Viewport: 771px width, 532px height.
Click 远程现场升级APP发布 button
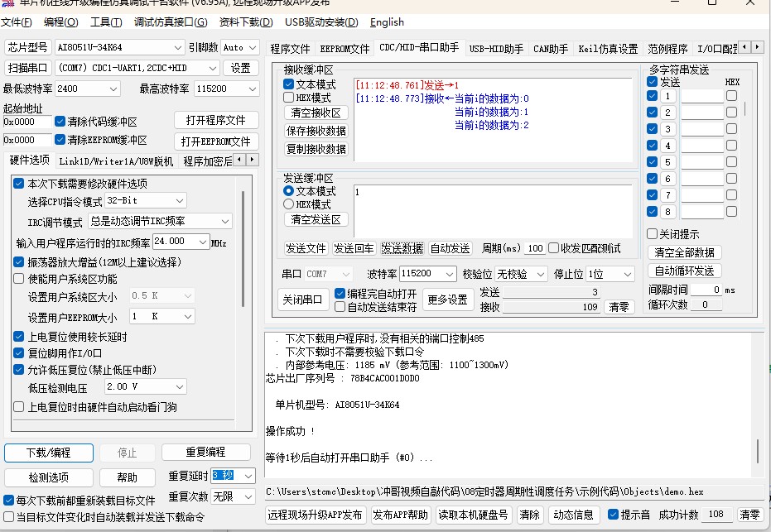[x=315, y=515]
